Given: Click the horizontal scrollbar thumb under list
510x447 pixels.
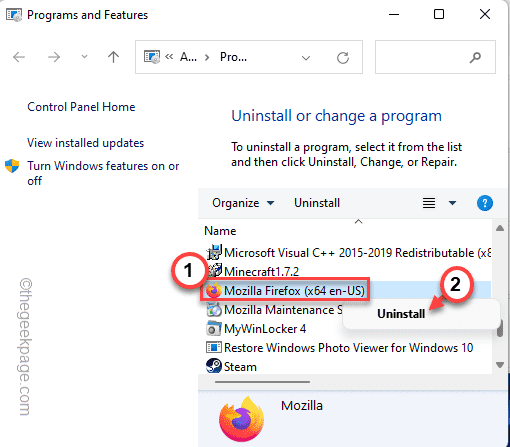Looking at the screenshot, I should coord(262,382).
